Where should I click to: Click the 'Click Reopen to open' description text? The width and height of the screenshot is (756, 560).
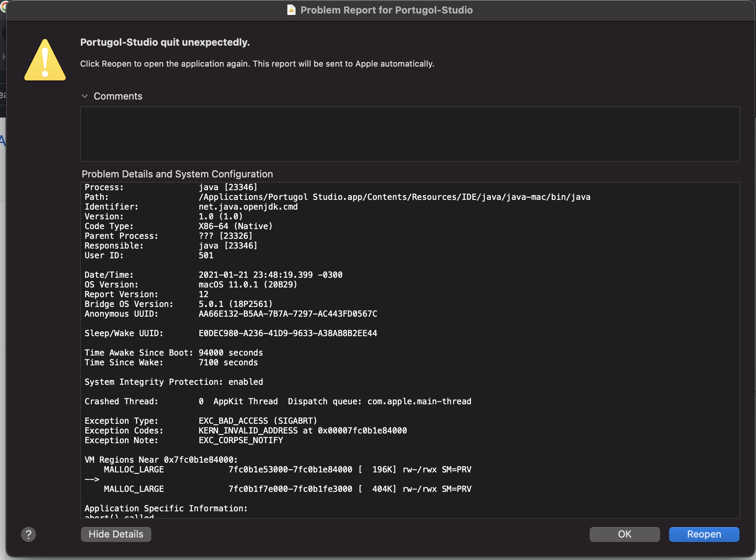(257, 64)
